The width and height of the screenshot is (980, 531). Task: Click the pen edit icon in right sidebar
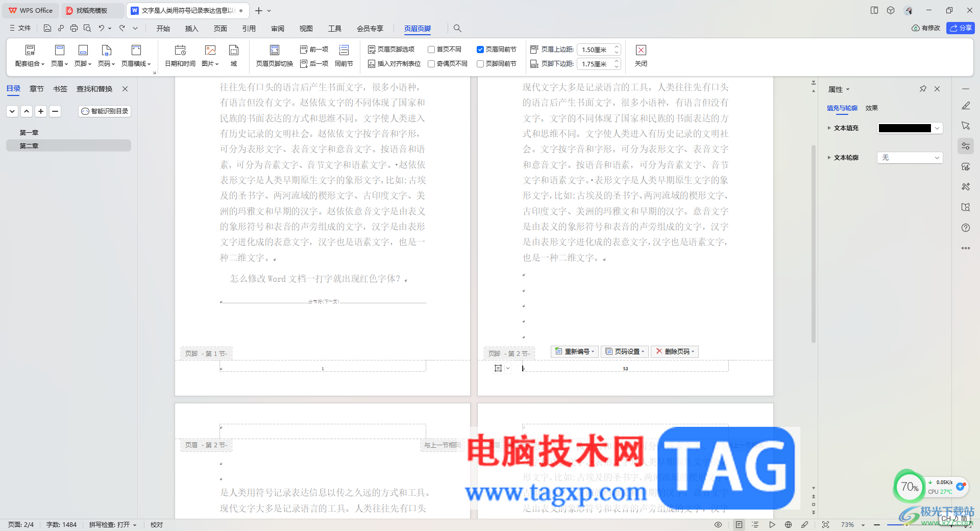[x=966, y=106]
